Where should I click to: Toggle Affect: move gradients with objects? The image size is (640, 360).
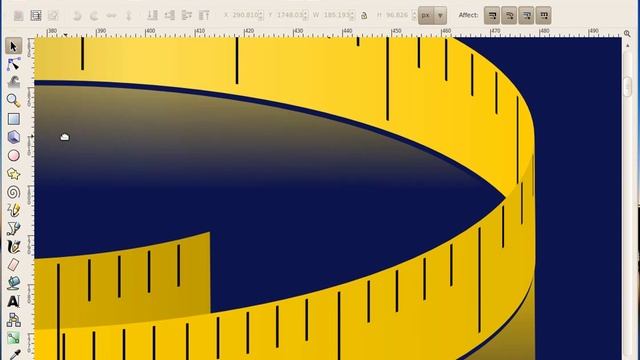click(x=527, y=16)
